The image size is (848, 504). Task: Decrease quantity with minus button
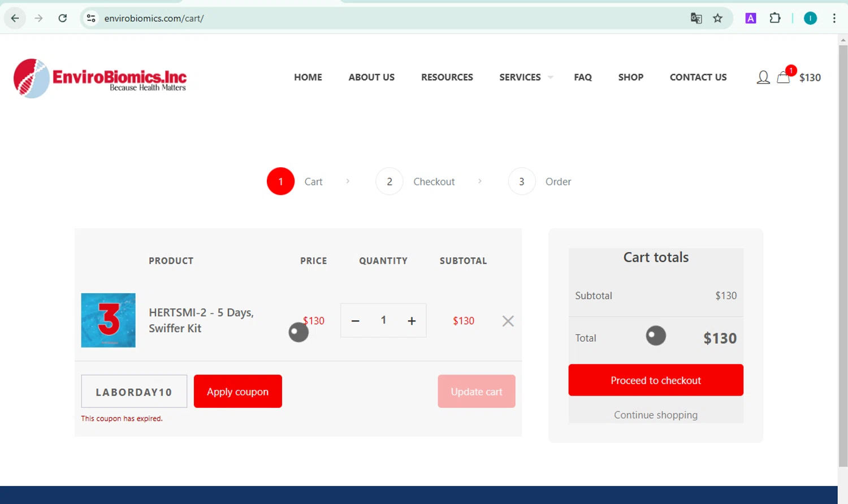355,321
